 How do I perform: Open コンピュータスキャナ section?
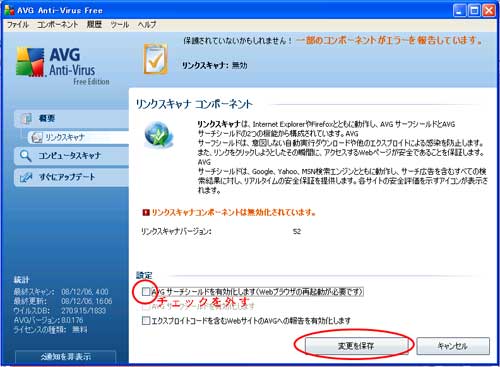72,156
